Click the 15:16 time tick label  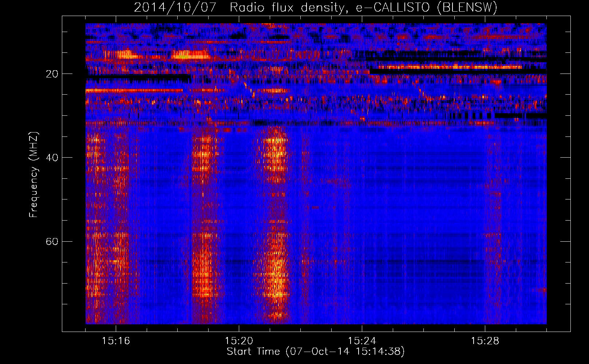tap(116, 341)
